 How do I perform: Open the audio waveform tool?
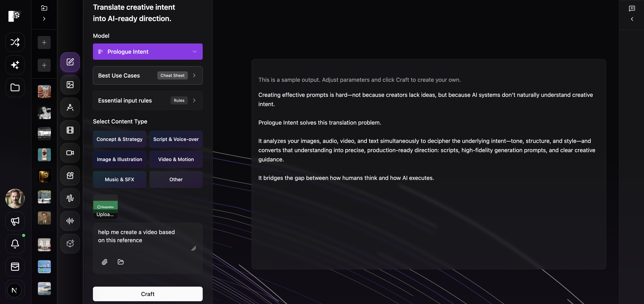pyautogui.click(x=70, y=198)
